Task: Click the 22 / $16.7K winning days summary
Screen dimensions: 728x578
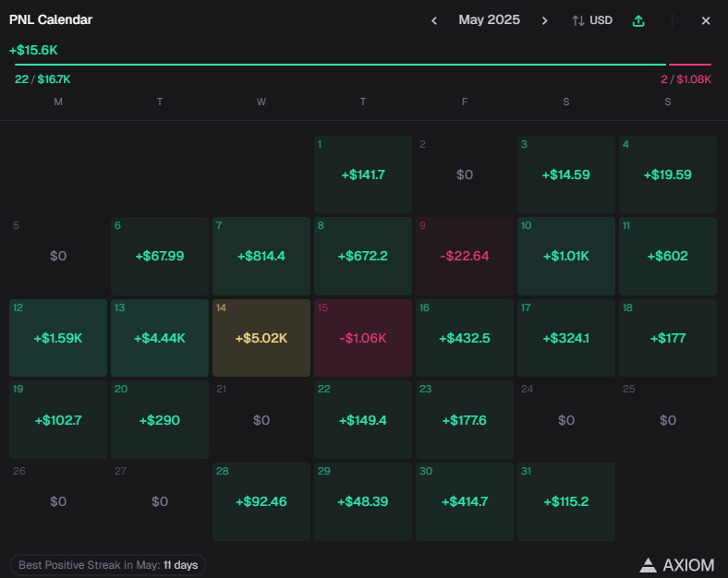Action: pos(42,79)
